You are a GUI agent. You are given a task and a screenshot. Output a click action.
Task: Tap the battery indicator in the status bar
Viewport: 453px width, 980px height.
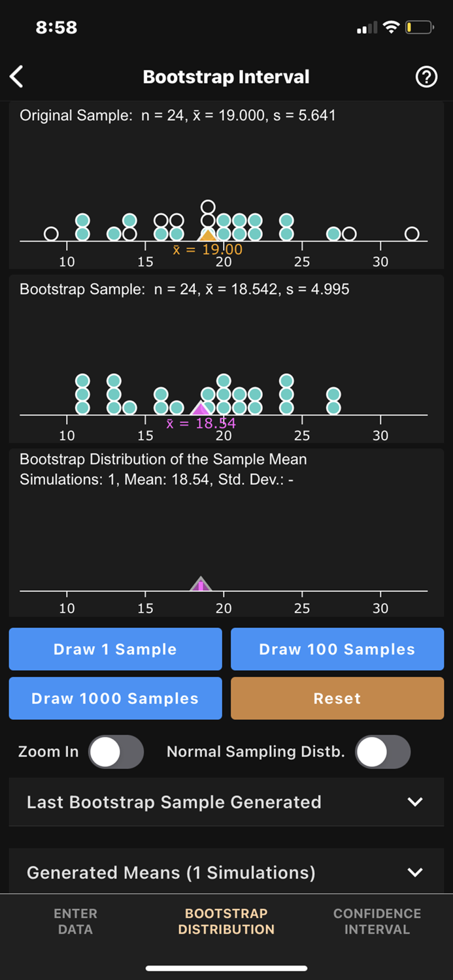(418, 27)
